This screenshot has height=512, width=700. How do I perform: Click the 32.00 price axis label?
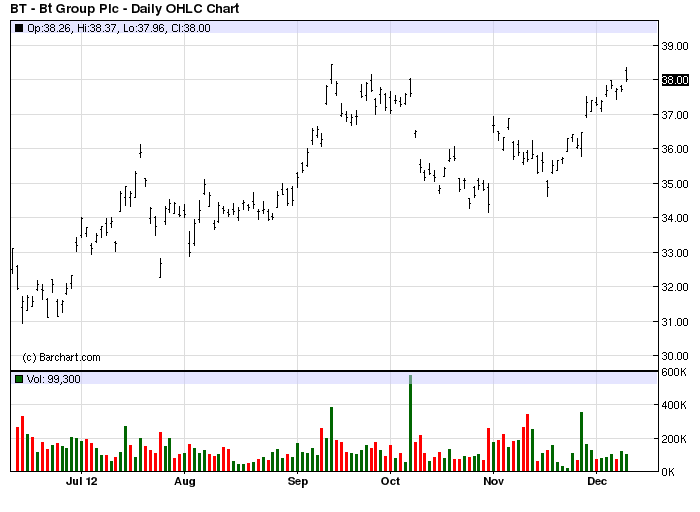[x=675, y=287]
